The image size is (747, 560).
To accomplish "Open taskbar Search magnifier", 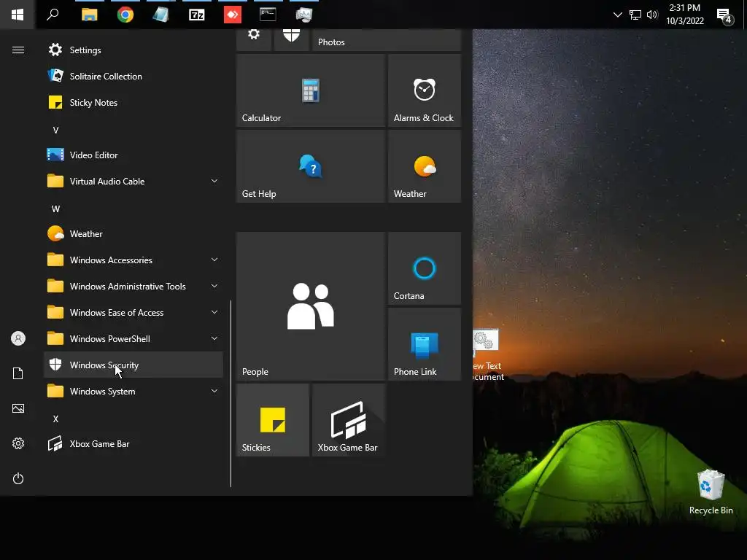I will 53,15.
